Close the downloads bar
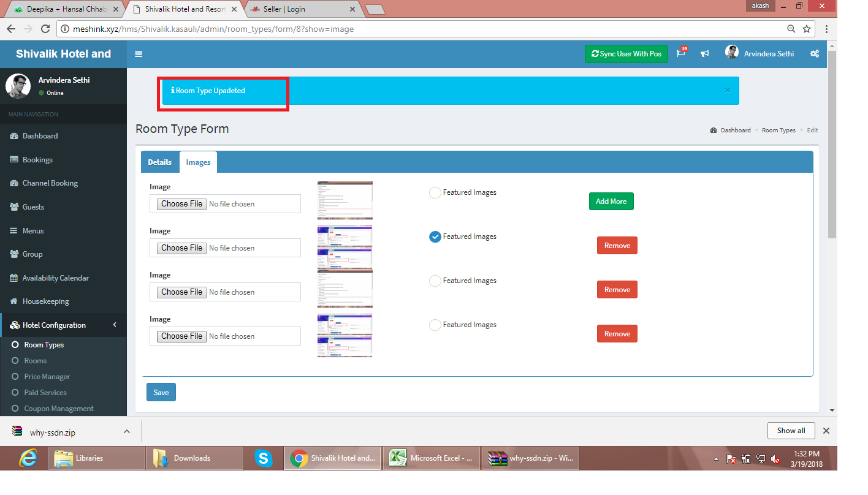 tap(826, 431)
